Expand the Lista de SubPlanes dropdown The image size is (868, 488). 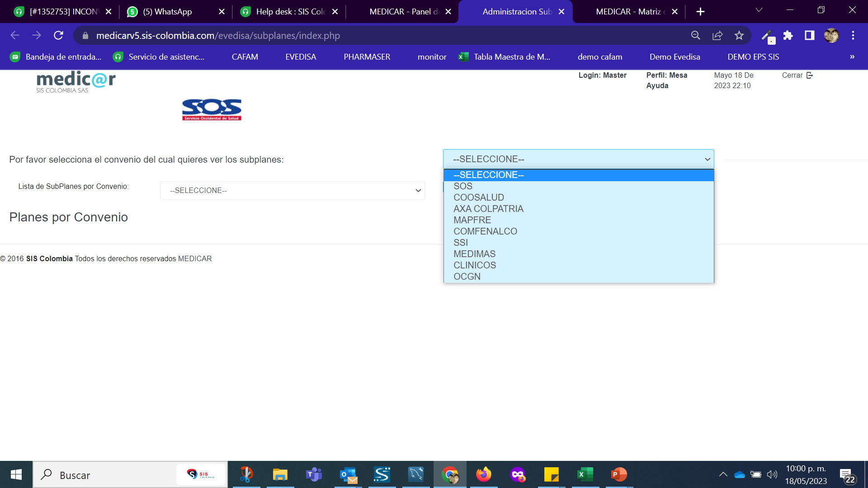click(292, 190)
